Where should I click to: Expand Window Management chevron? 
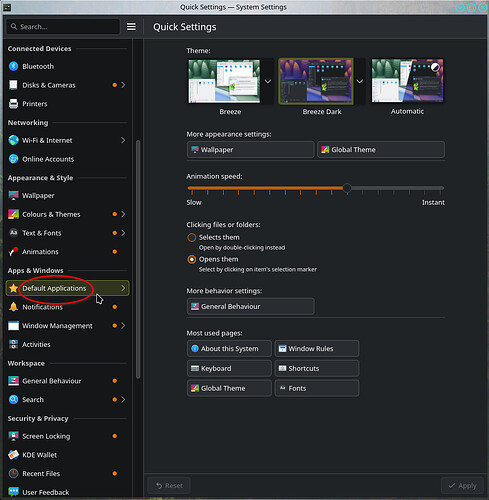123,326
